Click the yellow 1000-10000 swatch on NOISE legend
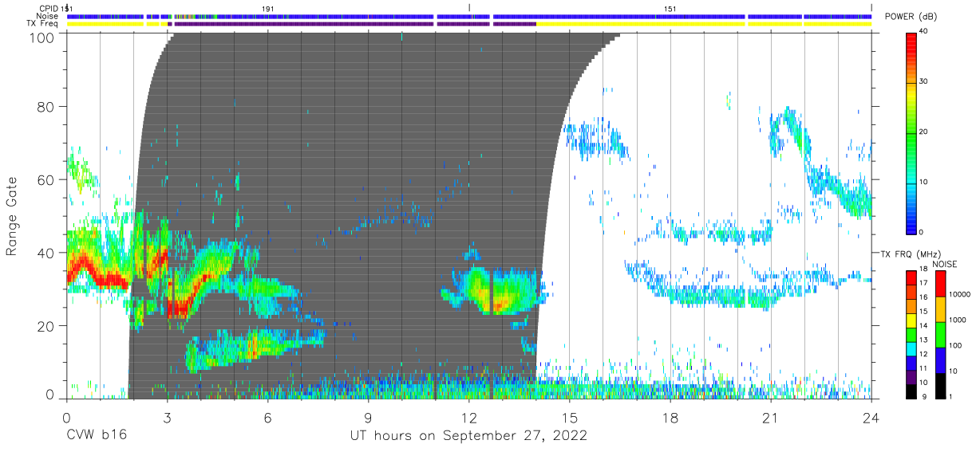 click(941, 309)
